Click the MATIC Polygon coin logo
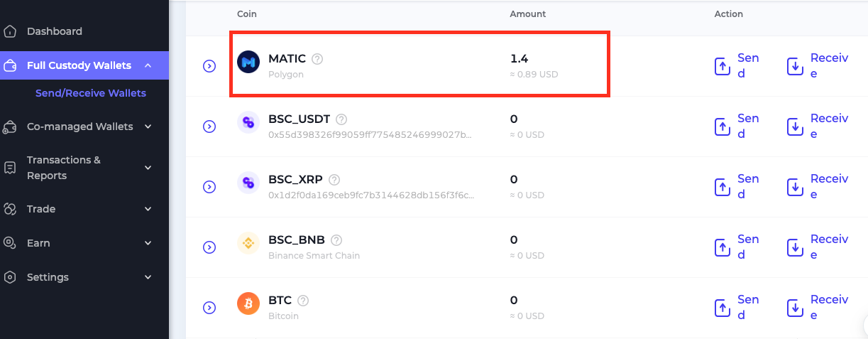This screenshot has width=868, height=339. coord(248,63)
